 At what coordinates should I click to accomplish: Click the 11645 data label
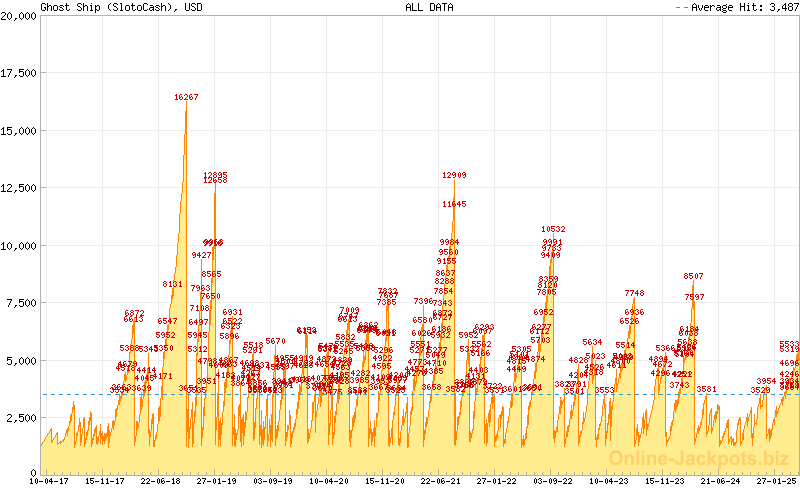[454, 204]
